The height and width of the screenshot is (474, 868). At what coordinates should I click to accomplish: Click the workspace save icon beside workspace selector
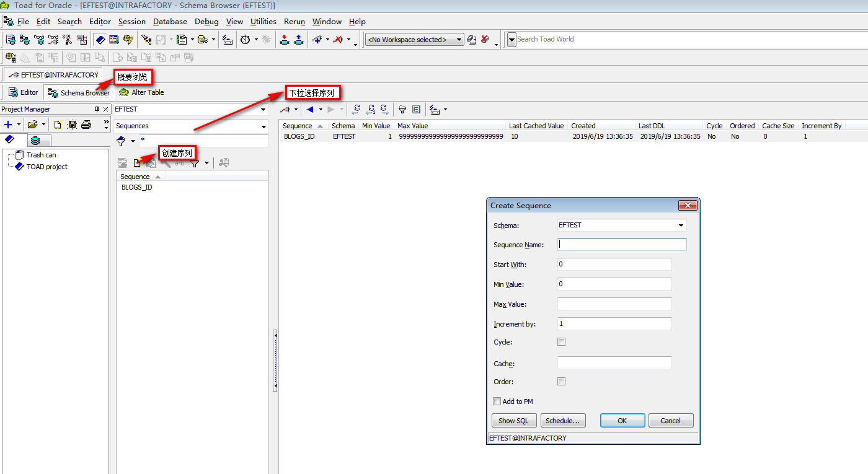click(x=471, y=40)
